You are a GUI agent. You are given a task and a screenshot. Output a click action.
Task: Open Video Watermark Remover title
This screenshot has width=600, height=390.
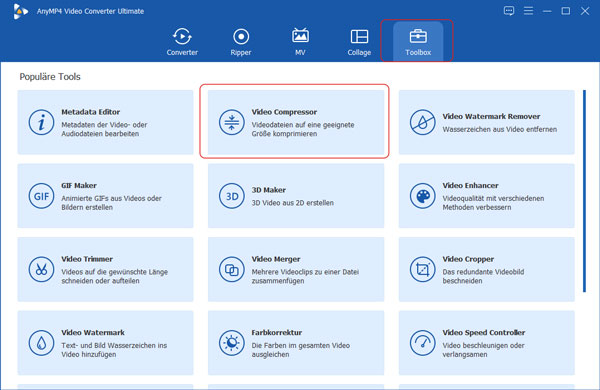(491, 116)
